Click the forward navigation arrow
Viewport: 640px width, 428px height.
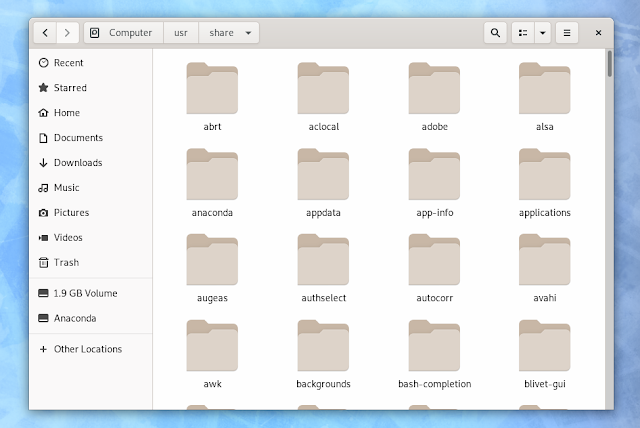pos(67,33)
